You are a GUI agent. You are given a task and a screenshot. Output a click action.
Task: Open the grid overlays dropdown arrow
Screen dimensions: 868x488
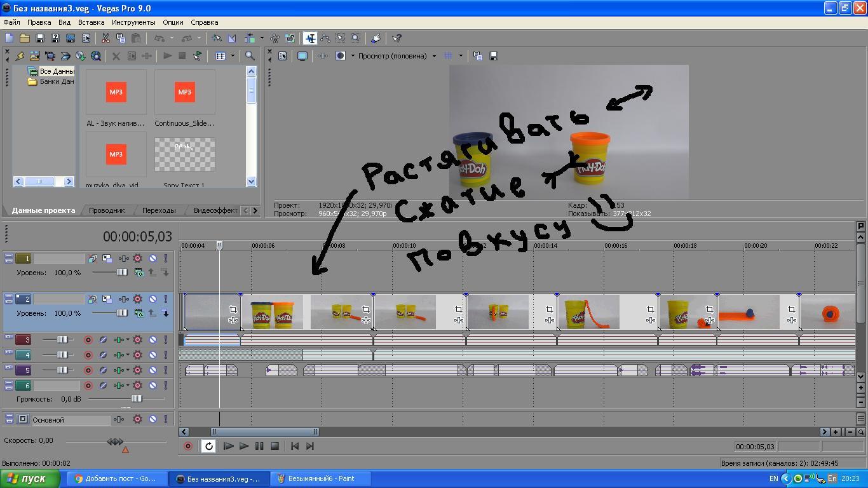[461, 56]
